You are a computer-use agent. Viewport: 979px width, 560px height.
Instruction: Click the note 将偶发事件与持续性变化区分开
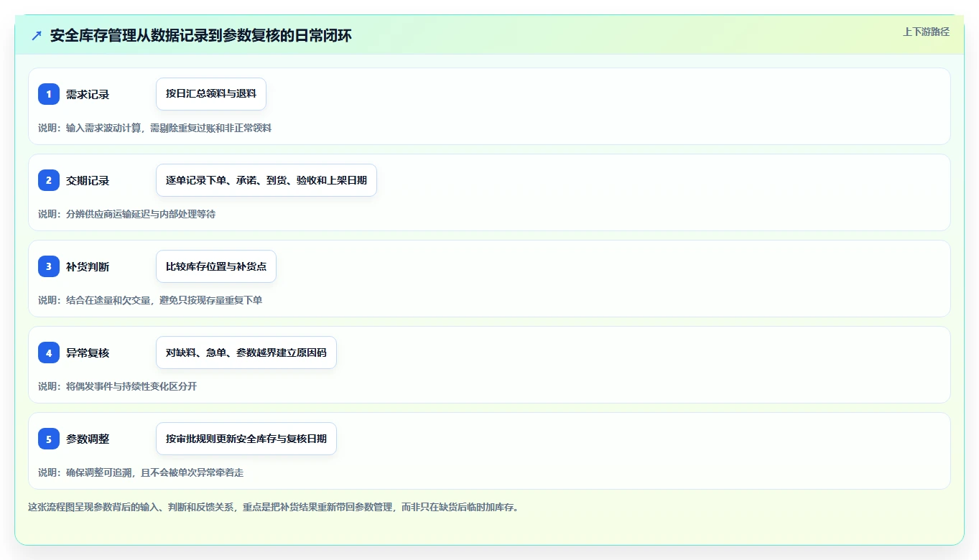coord(117,386)
